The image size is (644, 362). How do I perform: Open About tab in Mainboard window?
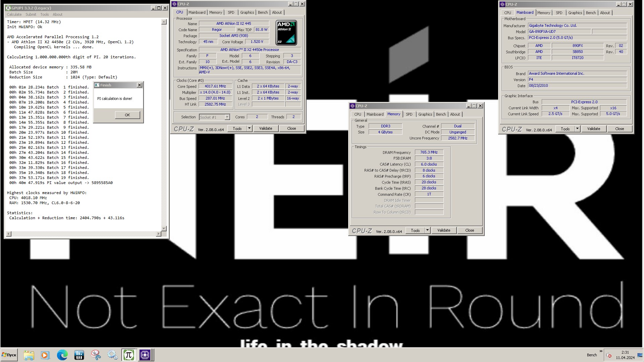(605, 13)
